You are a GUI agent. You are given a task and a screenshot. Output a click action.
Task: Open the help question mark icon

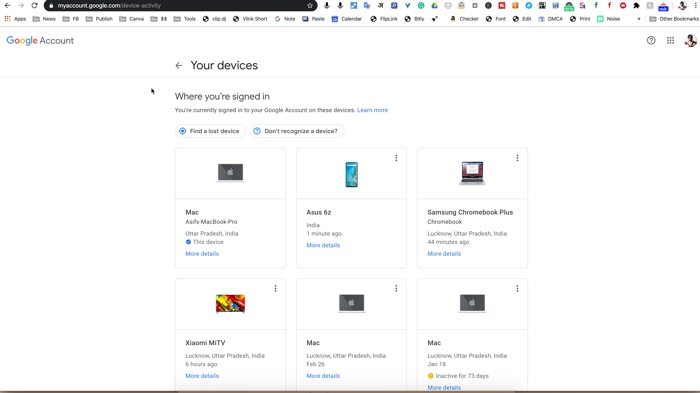pos(651,41)
